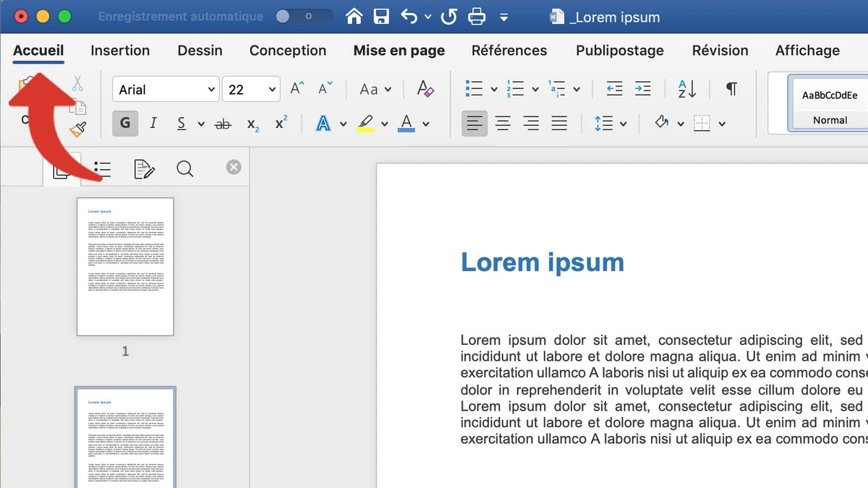Screen dimensions: 868x488
Task: Increase indent of paragraph
Action: click(x=642, y=89)
